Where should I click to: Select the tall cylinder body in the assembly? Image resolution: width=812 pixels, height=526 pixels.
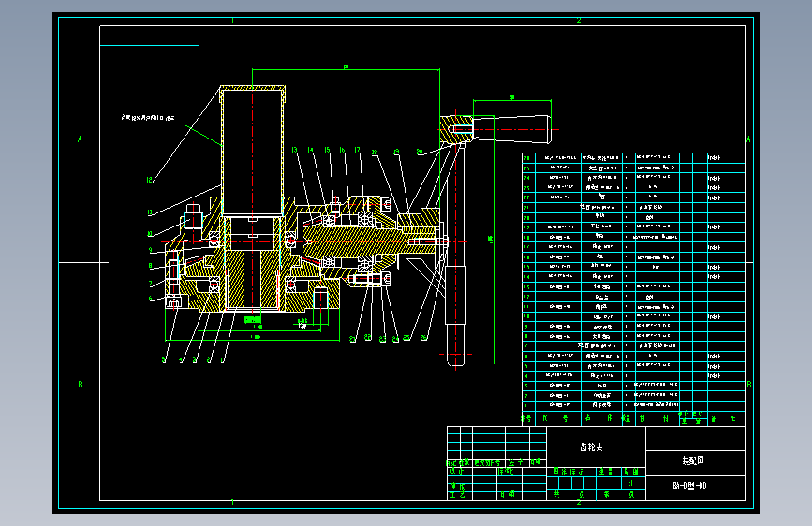[x=252, y=152]
